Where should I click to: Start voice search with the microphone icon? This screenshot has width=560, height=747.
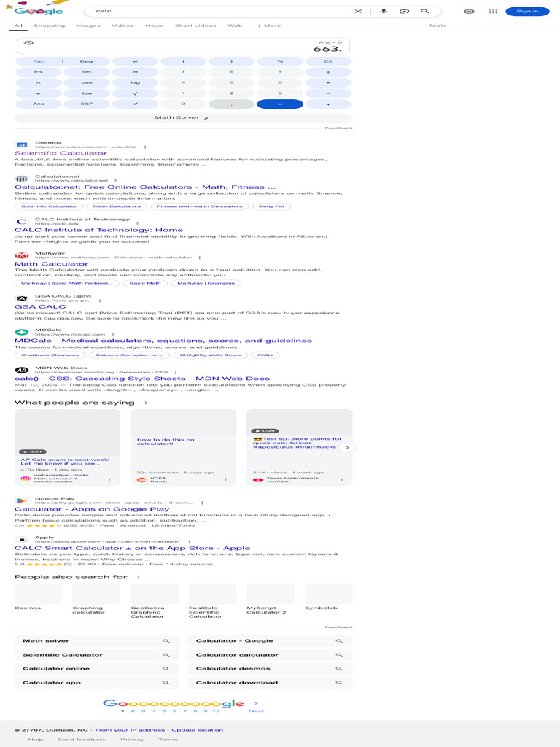384,12
